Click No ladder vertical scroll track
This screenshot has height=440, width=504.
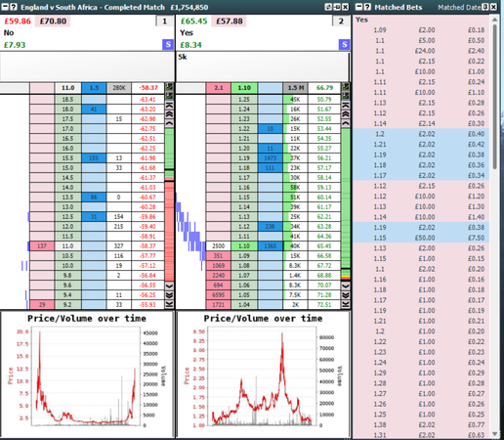tap(170, 204)
